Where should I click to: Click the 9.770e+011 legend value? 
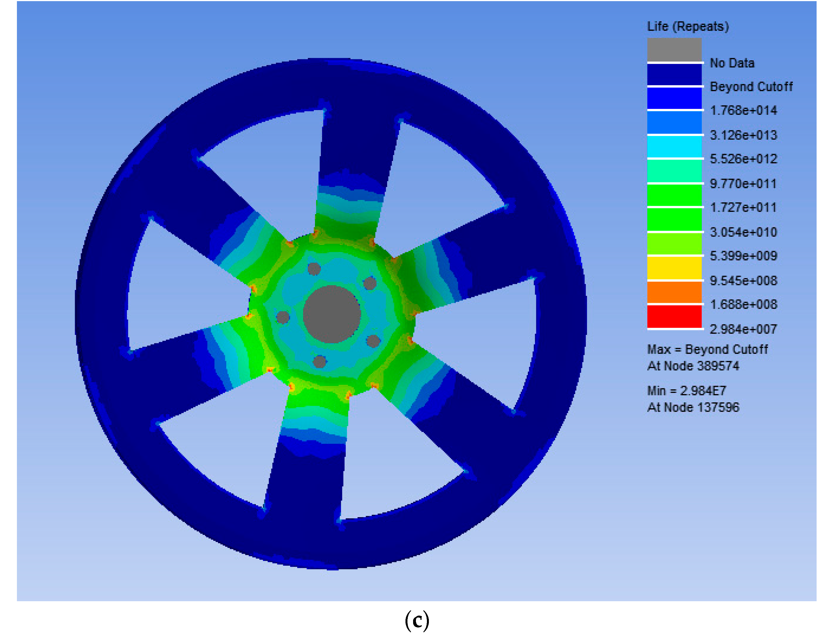[x=743, y=183]
